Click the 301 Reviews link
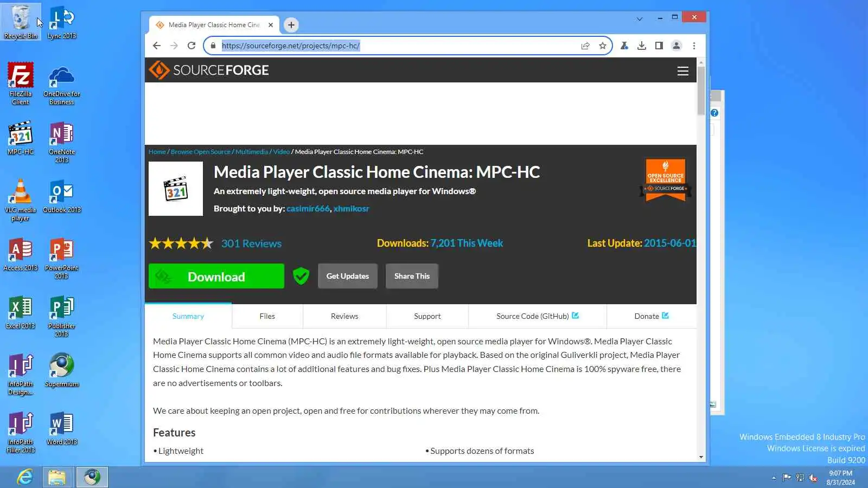 click(x=251, y=243)
